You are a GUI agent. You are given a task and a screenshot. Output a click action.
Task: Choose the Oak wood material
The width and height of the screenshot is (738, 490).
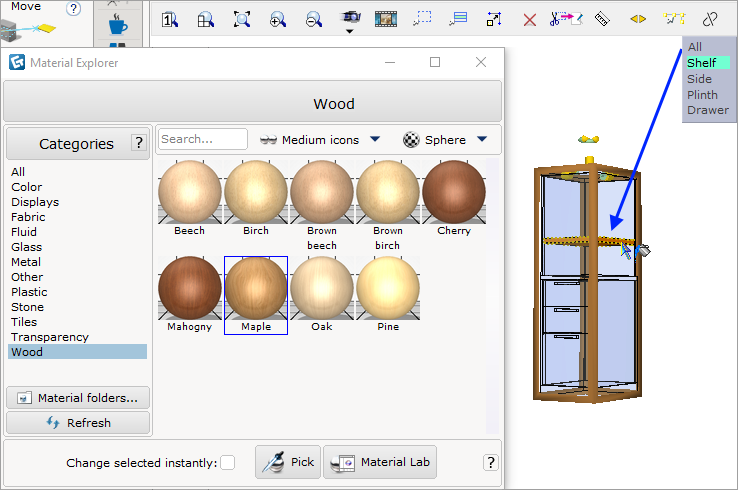322,294
